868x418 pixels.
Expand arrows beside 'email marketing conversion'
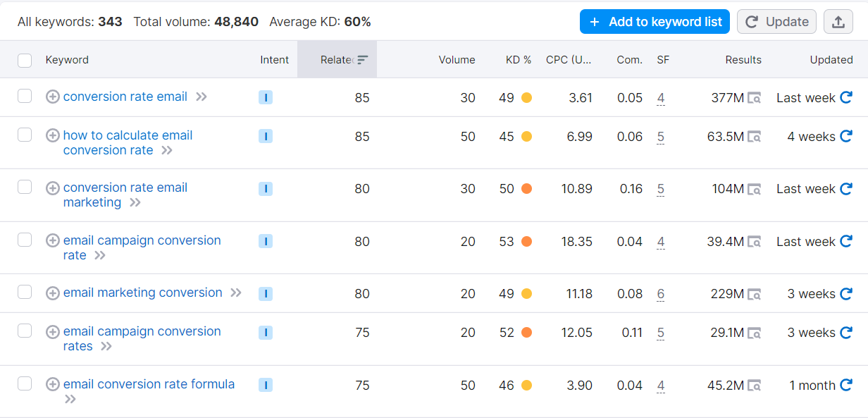[236, 293]
